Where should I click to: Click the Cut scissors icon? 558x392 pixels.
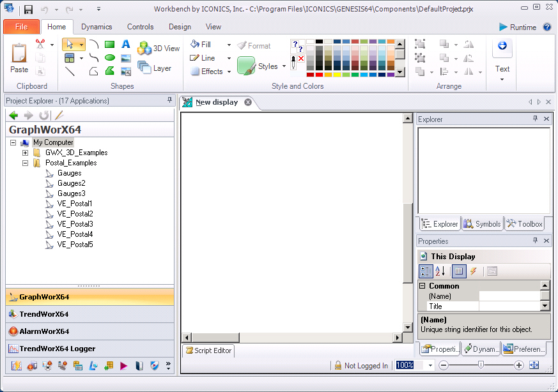point(40,44)
